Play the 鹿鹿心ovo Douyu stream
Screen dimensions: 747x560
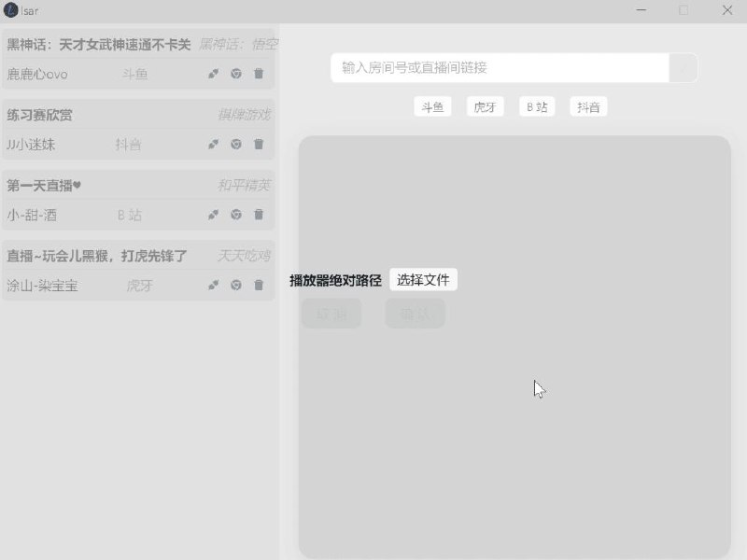pos(212,74)
